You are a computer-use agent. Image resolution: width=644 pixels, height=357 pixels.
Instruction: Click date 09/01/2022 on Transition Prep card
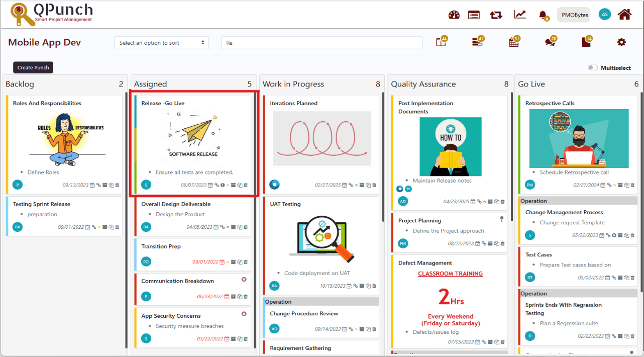205,262
